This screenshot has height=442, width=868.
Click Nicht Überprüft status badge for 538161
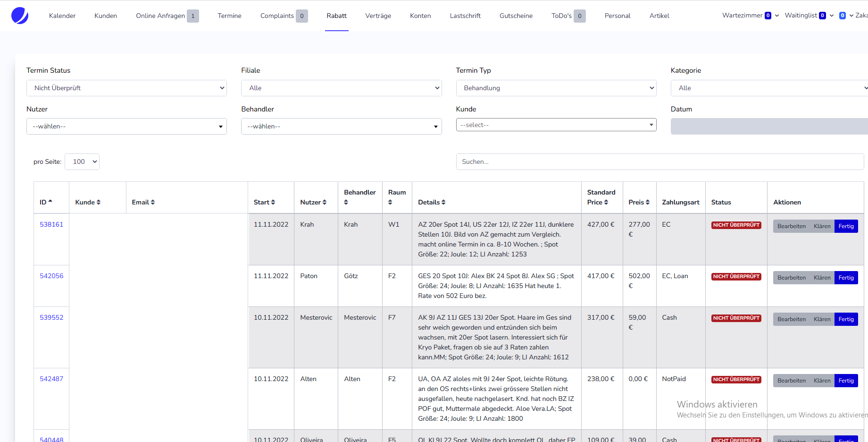[x=736, y=225]
